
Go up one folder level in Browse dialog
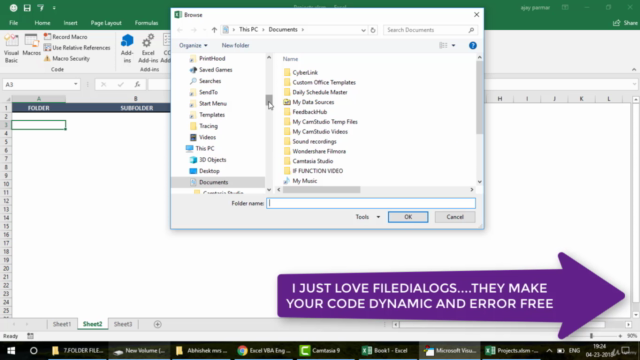tap(214, 30)
